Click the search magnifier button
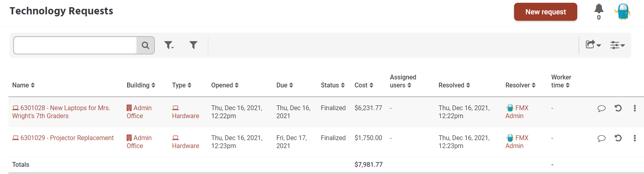The image size is (644, 174). [146, 45]
